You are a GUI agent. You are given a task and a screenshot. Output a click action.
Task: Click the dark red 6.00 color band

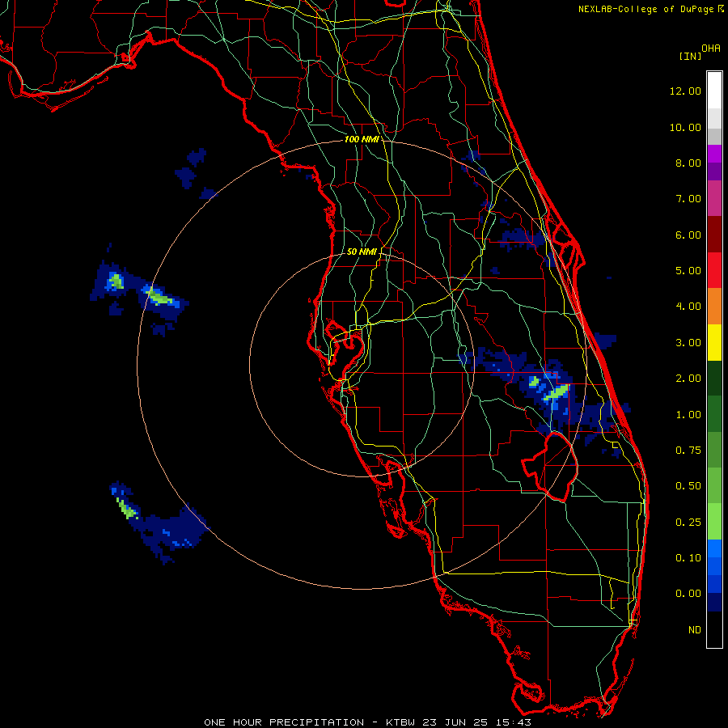coord(714,235)
